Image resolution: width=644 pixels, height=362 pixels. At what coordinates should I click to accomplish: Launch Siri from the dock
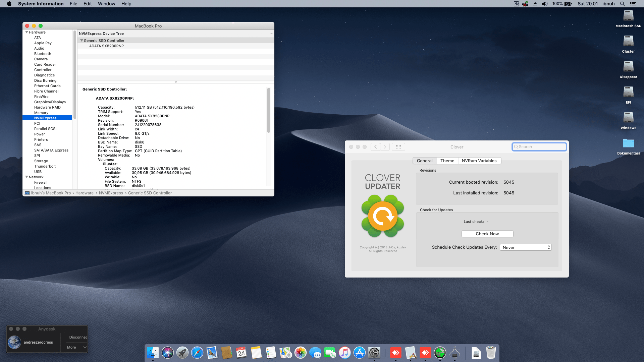coord(168,353)
